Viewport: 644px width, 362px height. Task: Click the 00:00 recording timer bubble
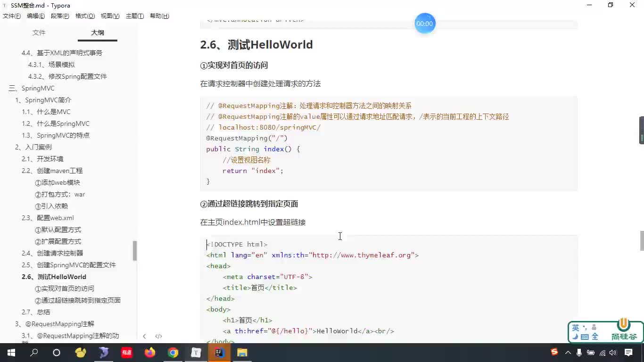[424, 24]
